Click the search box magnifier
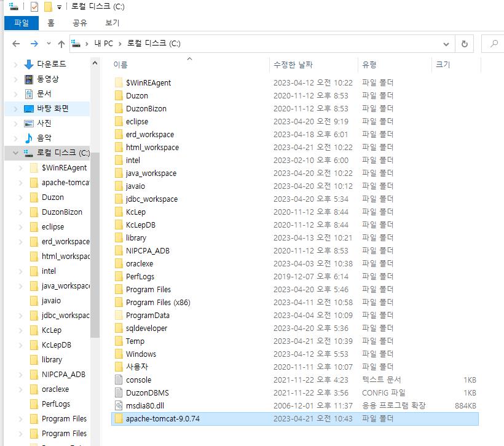Image resolution: width=504 pixels, height=446 pixels. tap(494, 44)
